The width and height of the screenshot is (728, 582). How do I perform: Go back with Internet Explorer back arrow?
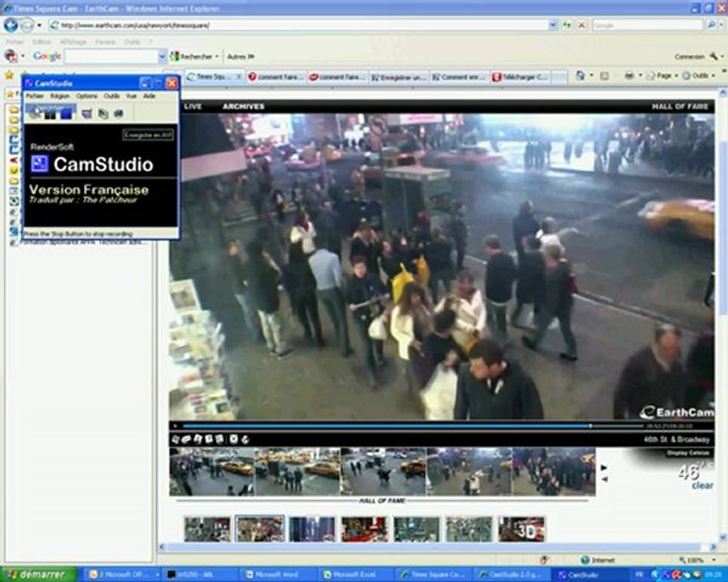click(11, 25)
